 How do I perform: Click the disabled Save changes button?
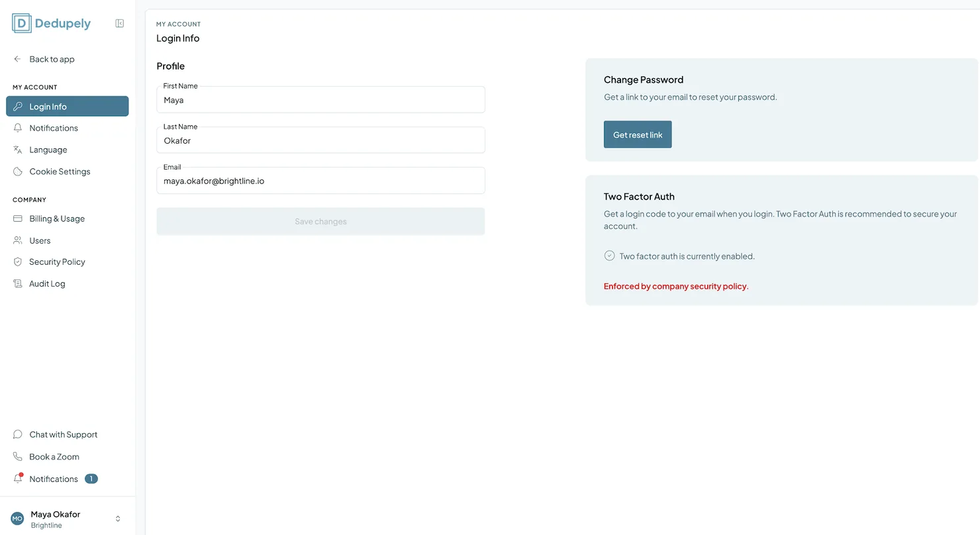point(320,221)
